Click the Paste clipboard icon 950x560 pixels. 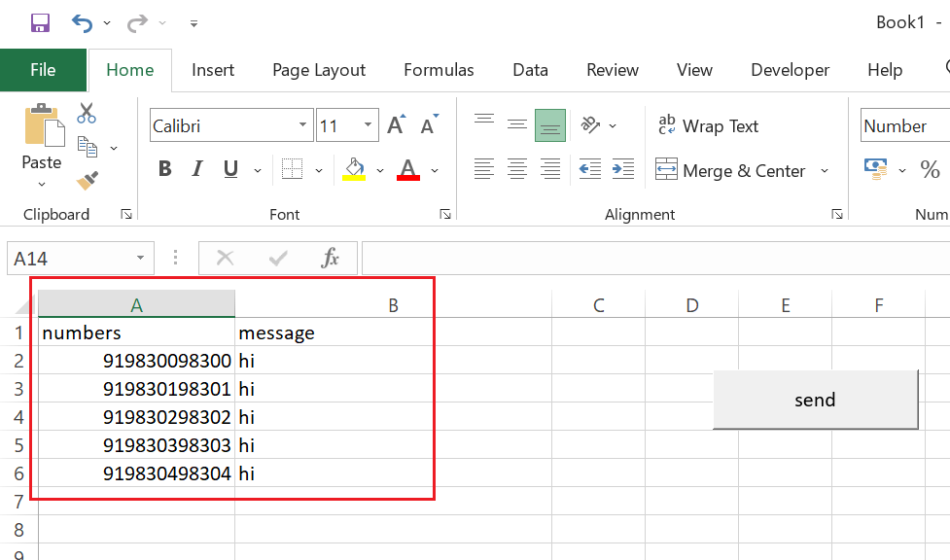[43, 124]
